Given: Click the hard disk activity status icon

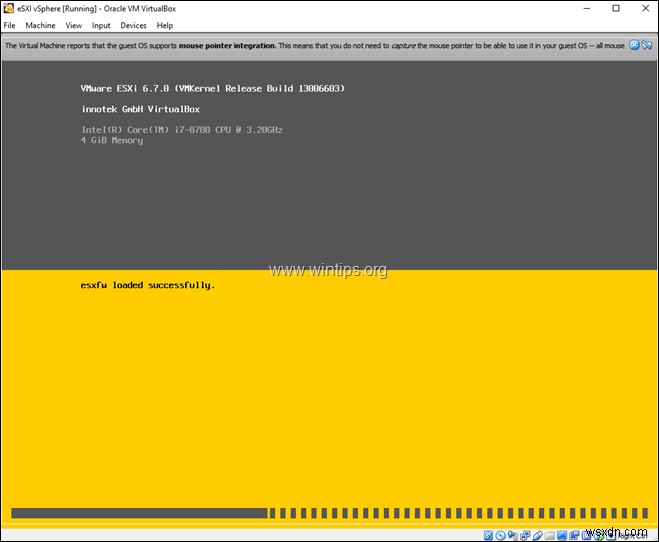Looking at the screenshot, I should 488,535.
